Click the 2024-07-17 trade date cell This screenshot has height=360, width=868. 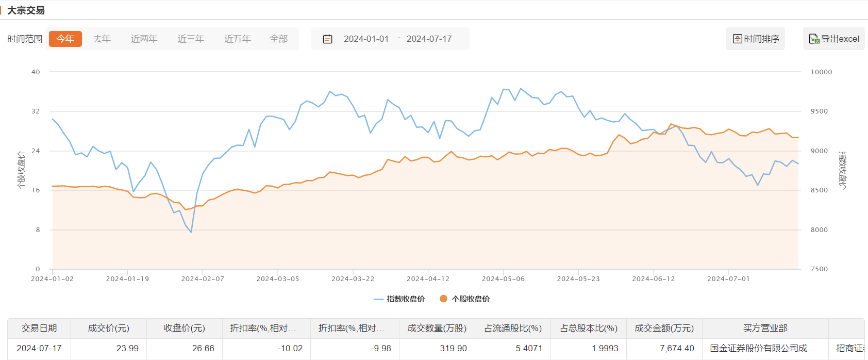click(39, 348)
